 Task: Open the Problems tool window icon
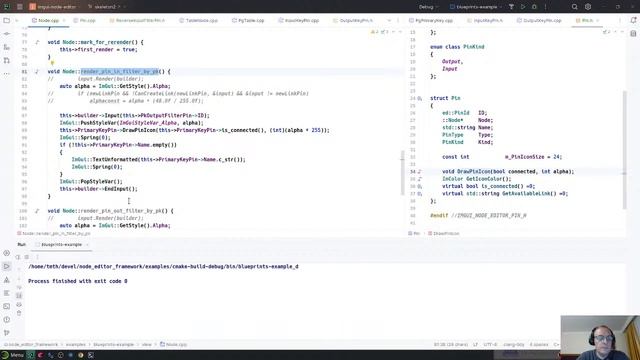7,320
